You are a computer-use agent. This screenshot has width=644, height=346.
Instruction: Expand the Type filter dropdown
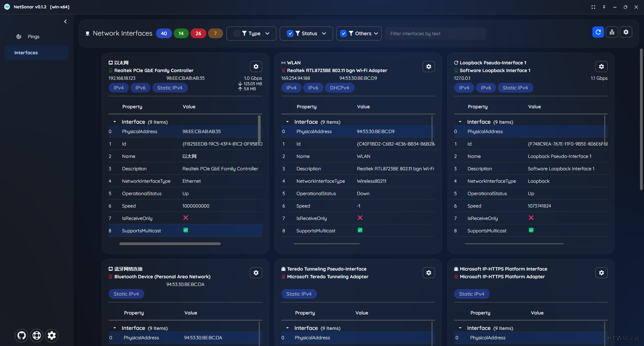coord(267,34)
